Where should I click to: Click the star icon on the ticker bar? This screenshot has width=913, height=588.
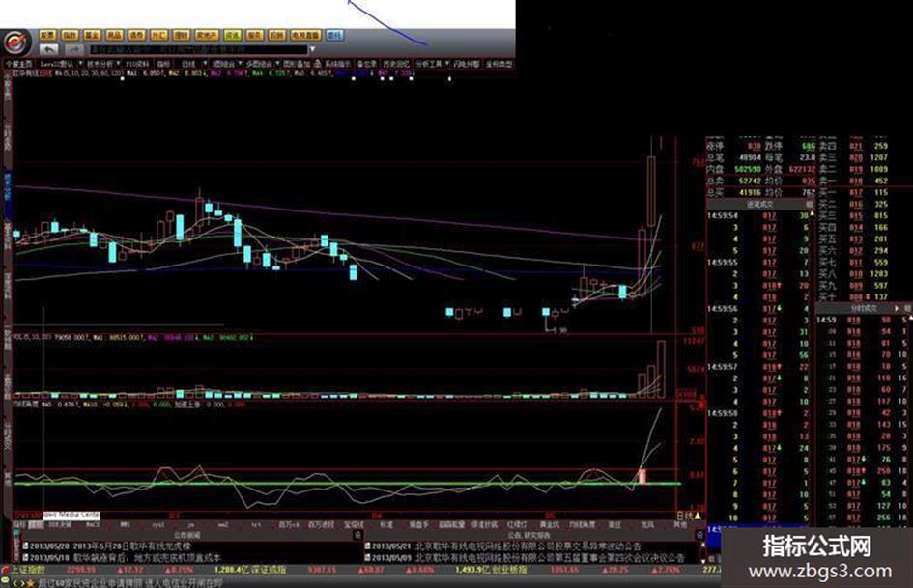pyautogui.click(x=30, y=583)
